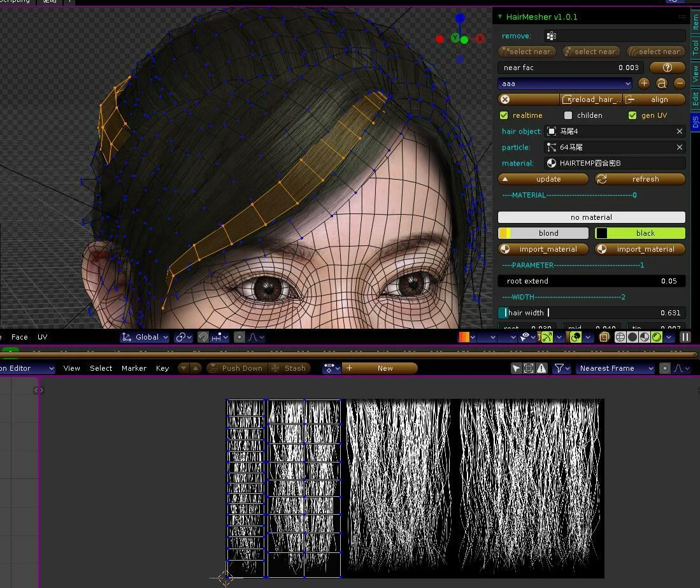Viewport: 700px width, 588px height.
Task: Switch viewport to solid shading
Action: tap(632, 337)
